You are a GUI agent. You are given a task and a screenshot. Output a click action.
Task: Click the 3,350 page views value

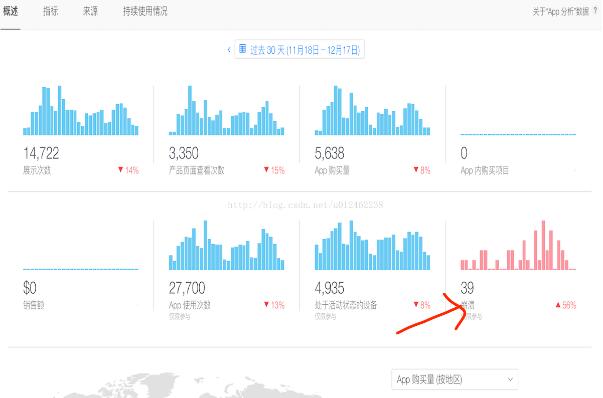coord(184,153)
